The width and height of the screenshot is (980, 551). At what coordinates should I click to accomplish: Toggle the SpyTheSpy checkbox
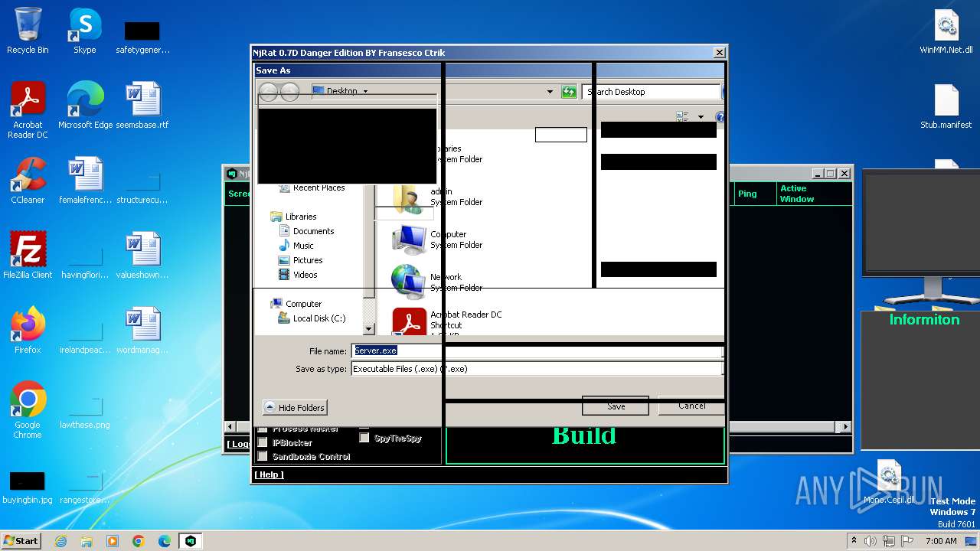364,438
